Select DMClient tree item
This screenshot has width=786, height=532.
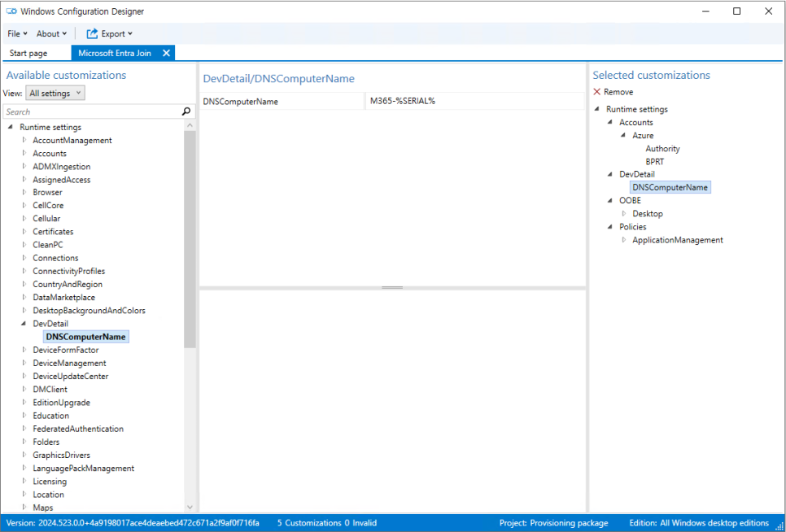coord(50,389)
